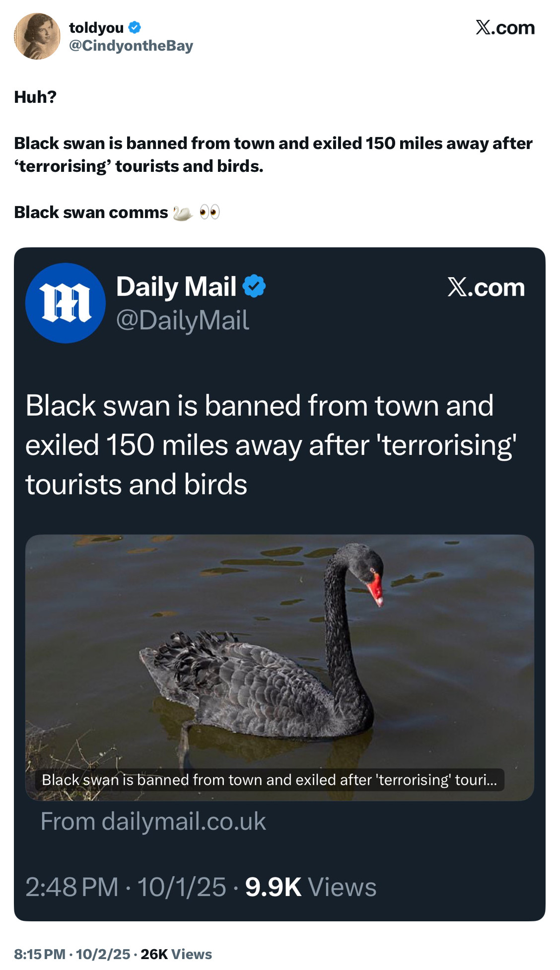Click the 8:15 PM 10/2/25 timestamp
The image size is (560, 970).
point(72,954)
